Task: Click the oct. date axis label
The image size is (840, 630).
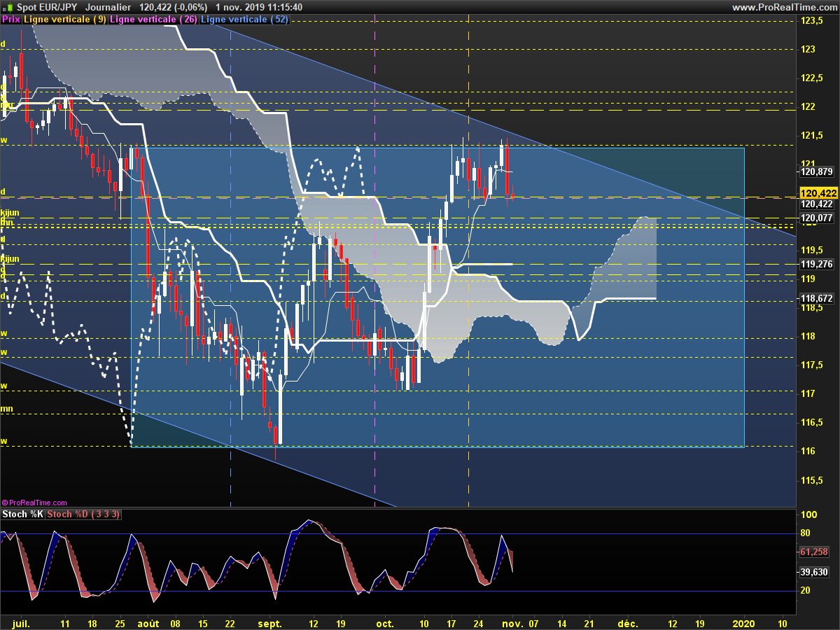Action: tap(385, 622)
